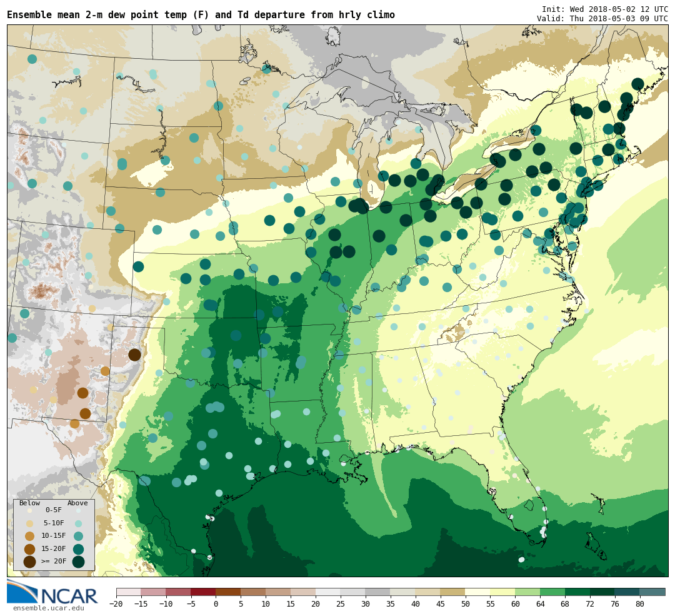Click the Below >= 20F dark brown legend circle

click(30, 562)
